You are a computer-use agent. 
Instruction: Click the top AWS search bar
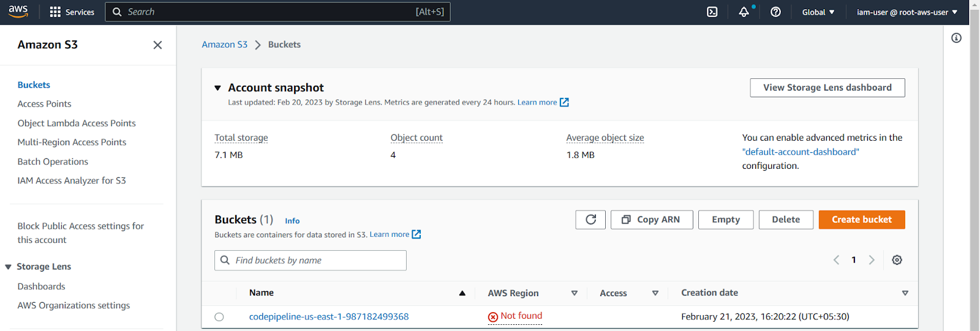[277, 12]
